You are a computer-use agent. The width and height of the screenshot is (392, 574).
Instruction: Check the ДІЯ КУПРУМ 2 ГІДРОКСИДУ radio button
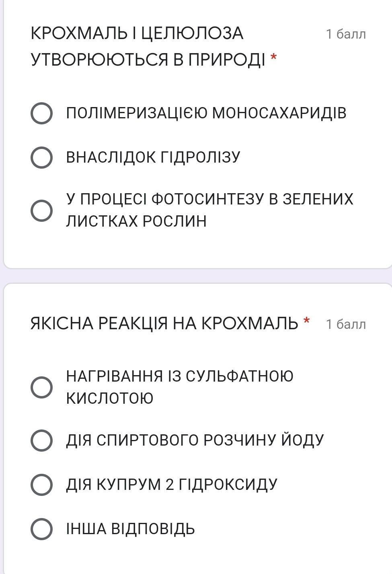[41, 484]
